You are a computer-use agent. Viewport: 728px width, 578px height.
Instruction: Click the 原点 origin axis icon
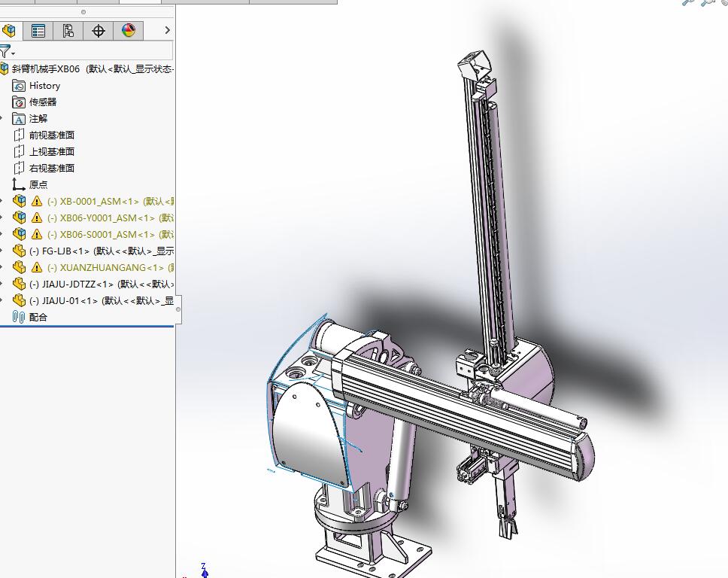click(x=19, y=185)
